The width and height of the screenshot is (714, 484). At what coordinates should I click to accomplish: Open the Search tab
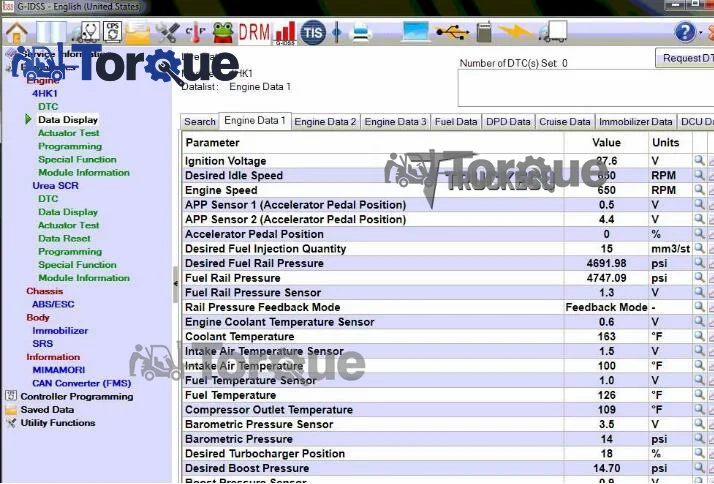199,122
